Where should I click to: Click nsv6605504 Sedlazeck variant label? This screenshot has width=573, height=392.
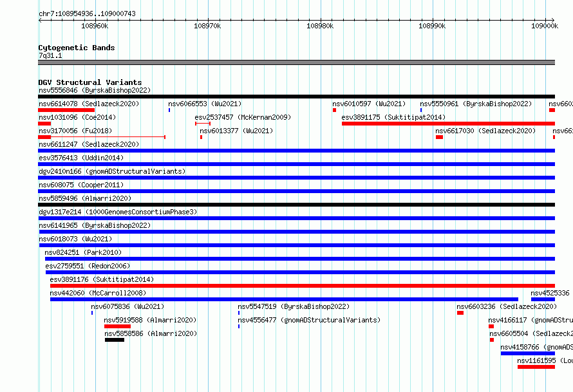[x=531, y=333]
